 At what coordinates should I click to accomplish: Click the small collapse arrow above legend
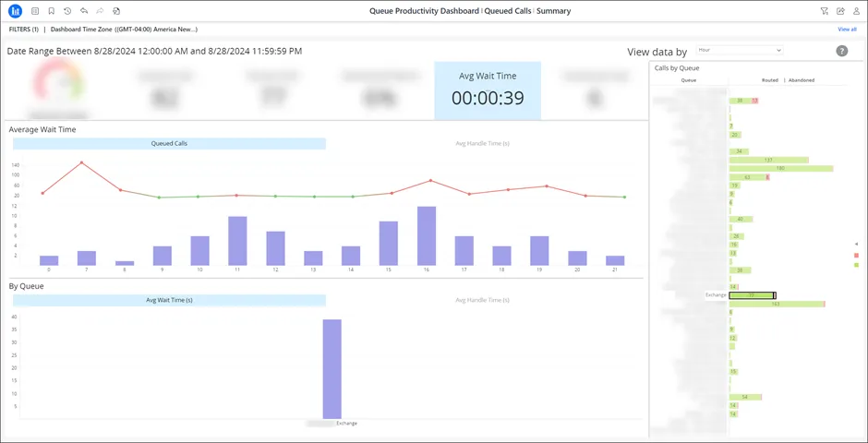click(x=856, y=244)
